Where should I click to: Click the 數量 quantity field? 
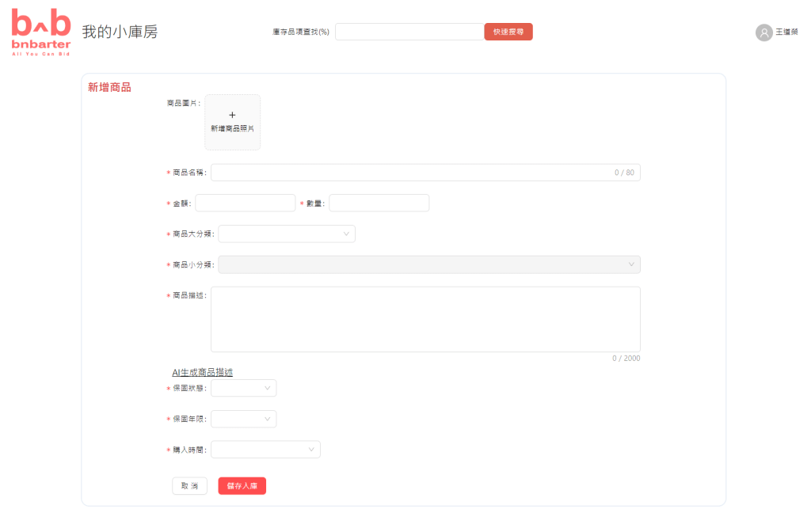379,203
